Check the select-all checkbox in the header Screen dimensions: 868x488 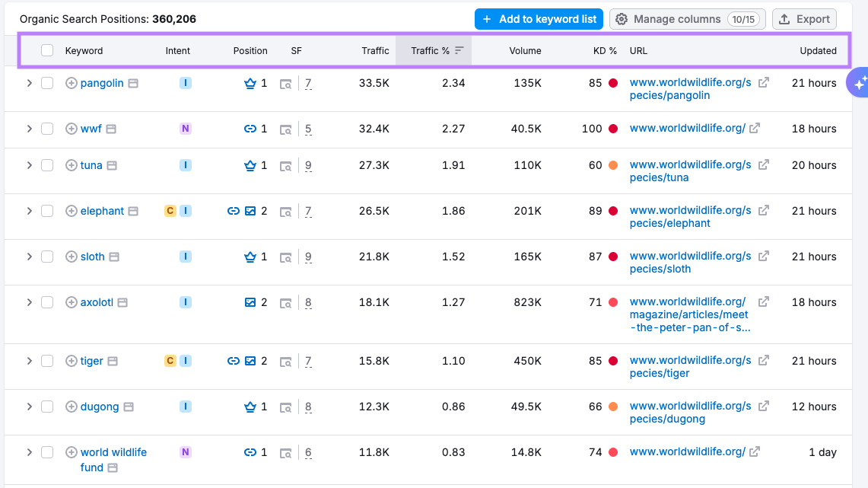(x=46, y=50)
